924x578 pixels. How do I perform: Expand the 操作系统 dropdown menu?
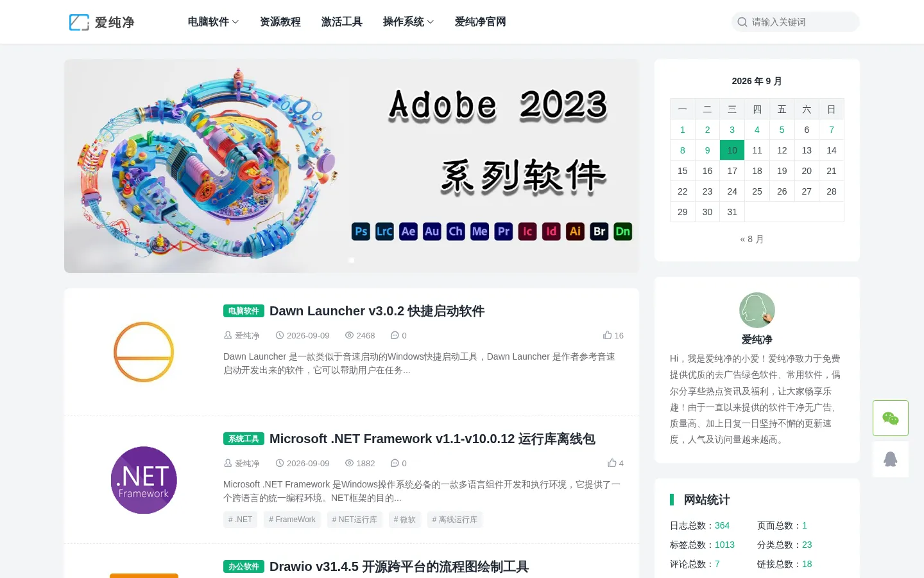[408, 22]
